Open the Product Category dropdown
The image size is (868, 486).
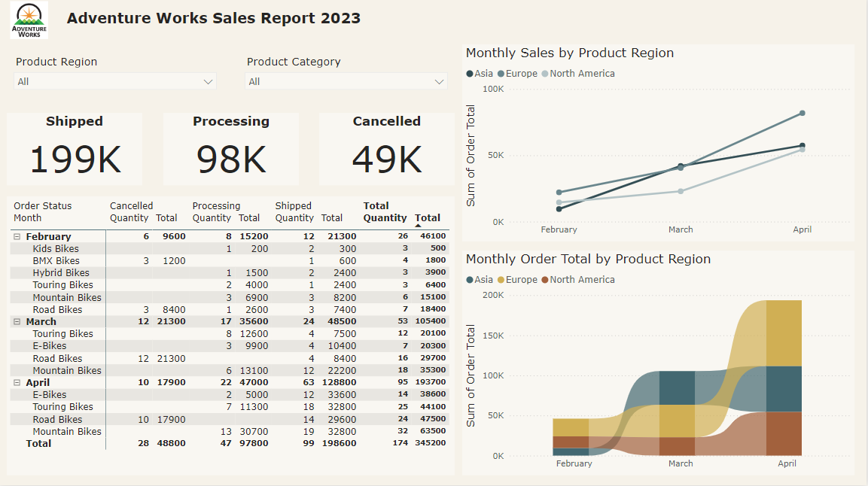[346, 81]
